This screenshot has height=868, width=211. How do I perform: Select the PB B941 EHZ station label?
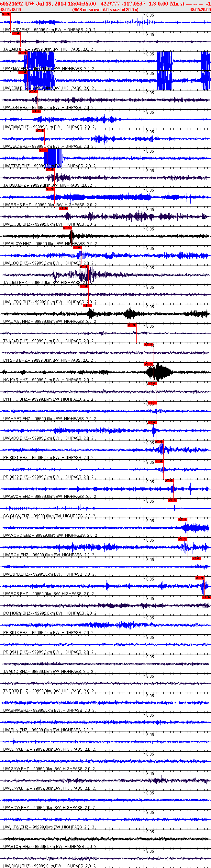click(x=16, y=653)
